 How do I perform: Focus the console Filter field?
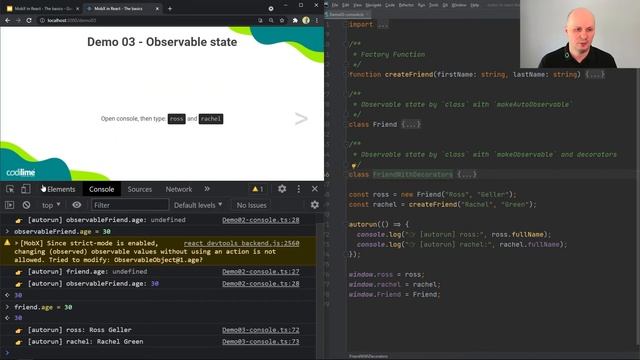130,205
